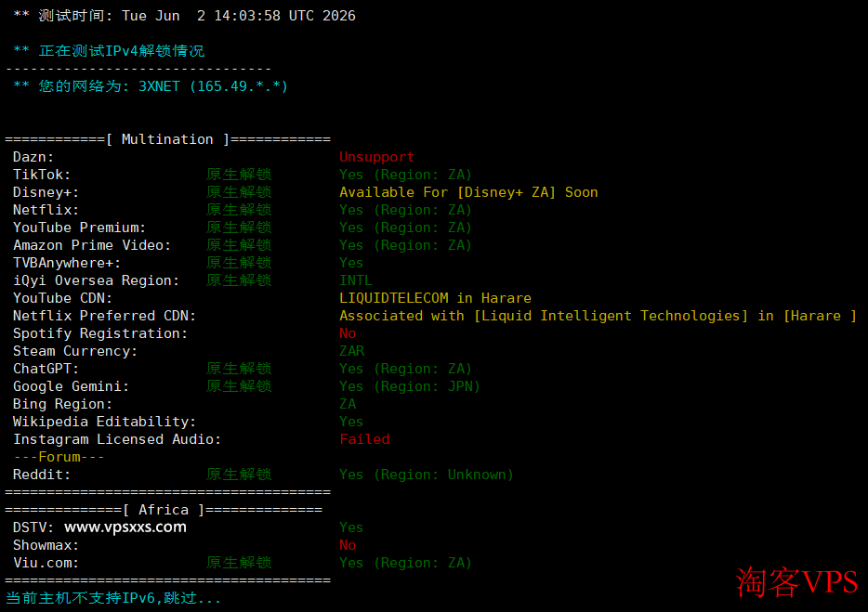The height and width of the screenshot is (612, 868).
Task: Click Amazon Prime Video's 'Yes (Region: ZA)' result
Action: coord(405,245)
